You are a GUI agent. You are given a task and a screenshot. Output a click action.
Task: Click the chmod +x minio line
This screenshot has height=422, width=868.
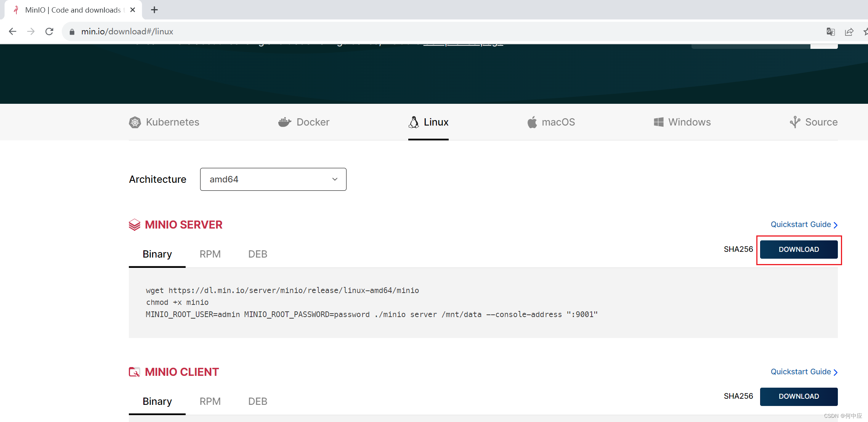point(177,302)
